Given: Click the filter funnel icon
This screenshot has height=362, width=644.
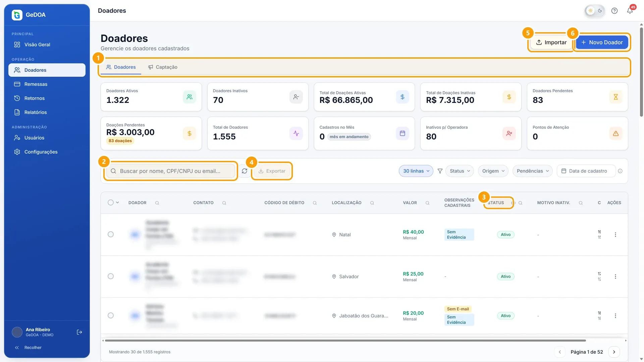Looking at the screenshot, I should coord(440,171).
